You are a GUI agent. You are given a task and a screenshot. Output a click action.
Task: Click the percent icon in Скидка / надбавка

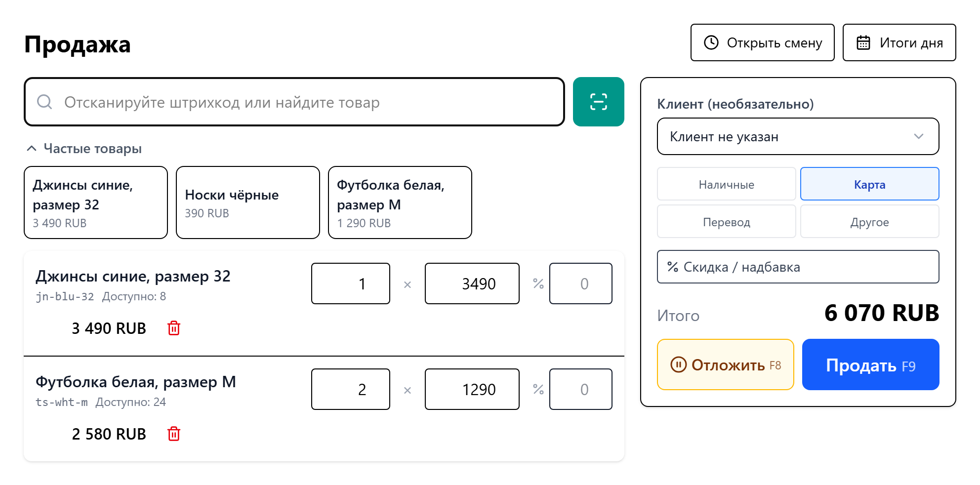point(673,267)
